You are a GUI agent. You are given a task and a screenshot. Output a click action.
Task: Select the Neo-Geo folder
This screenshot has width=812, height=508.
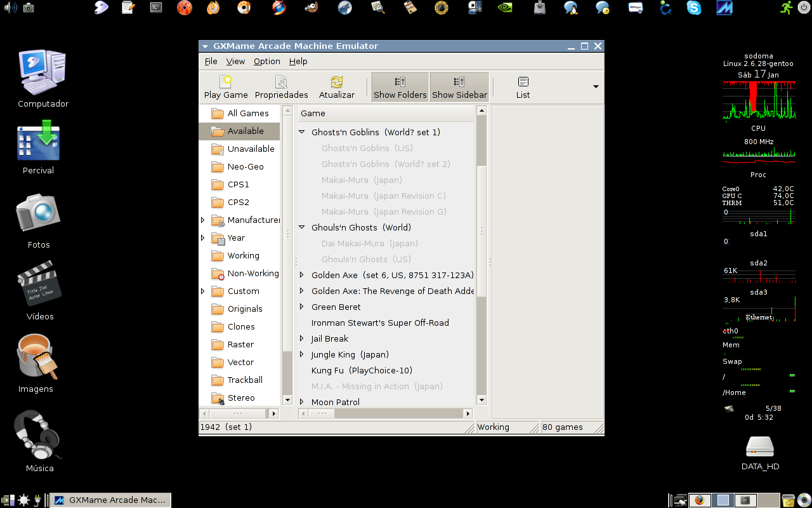pos(239,166)
